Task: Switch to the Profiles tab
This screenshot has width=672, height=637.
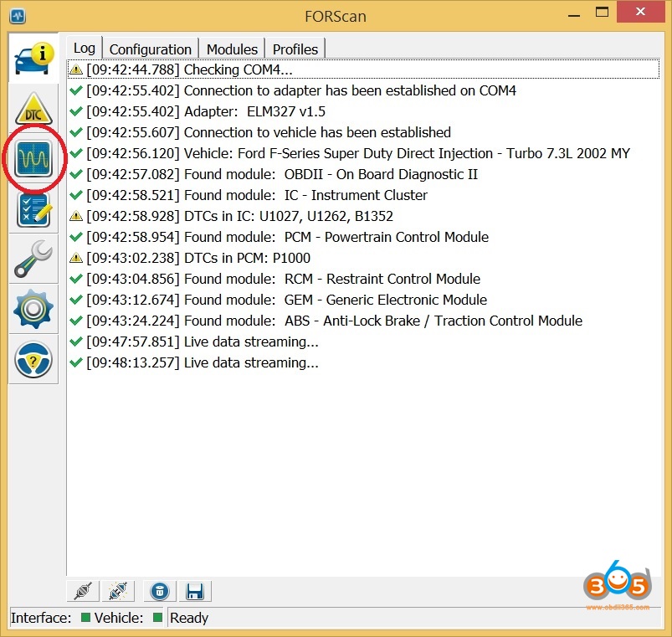Action: [295, 49]
